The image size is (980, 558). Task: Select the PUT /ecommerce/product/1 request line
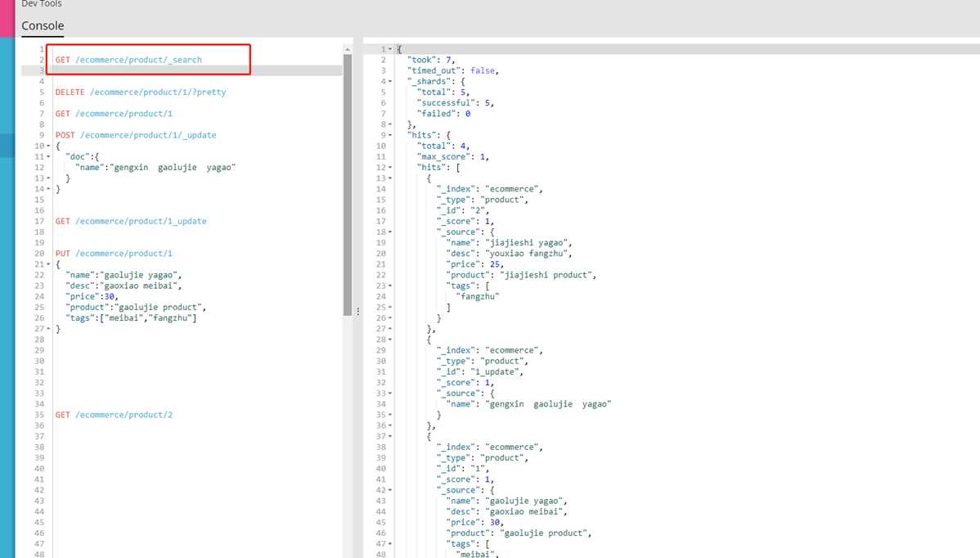[114, 254]
